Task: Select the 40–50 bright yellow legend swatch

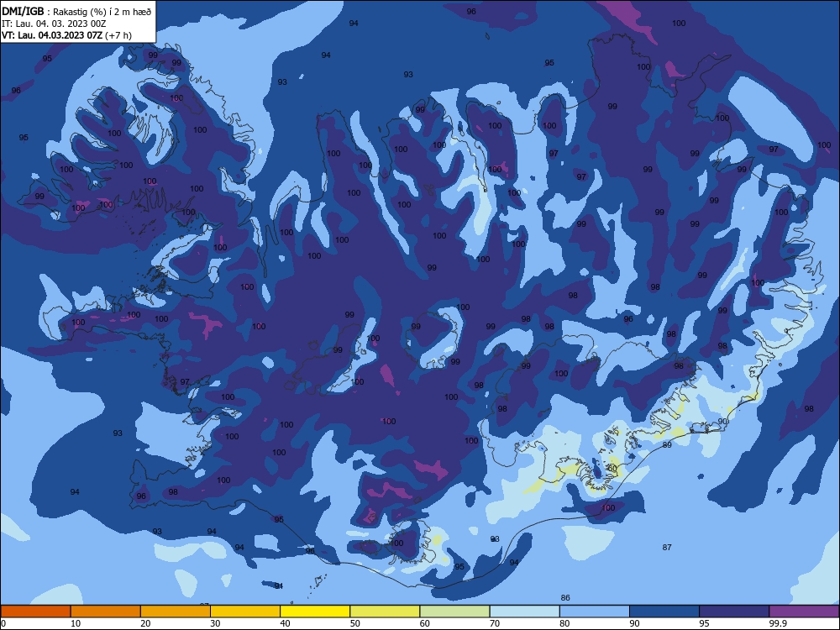Action: pyautogui.click(x=315, y=612)
